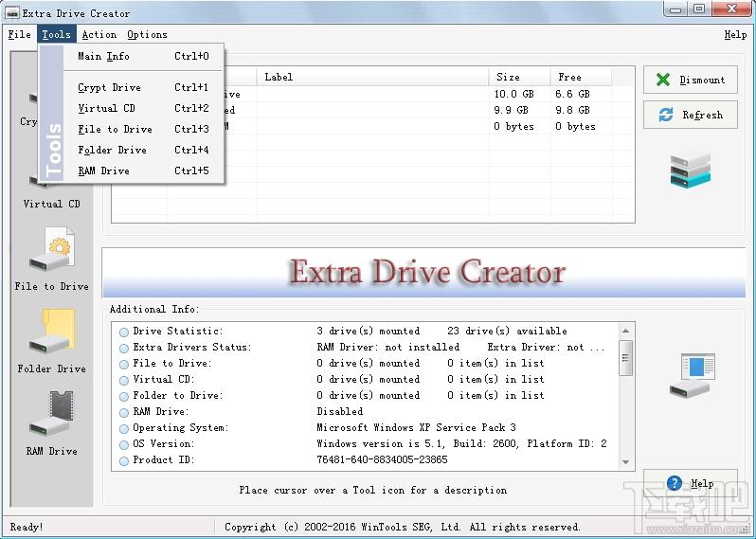Open the Action menu
The width and height of the screenshot is (756, 539).
pyautogui.click(x=99, y=35)
